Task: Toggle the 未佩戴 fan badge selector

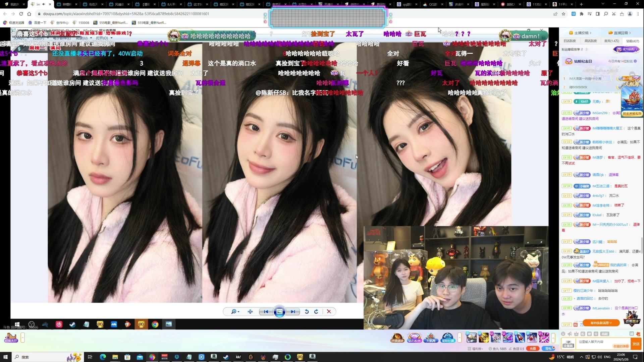Action: 568,344
